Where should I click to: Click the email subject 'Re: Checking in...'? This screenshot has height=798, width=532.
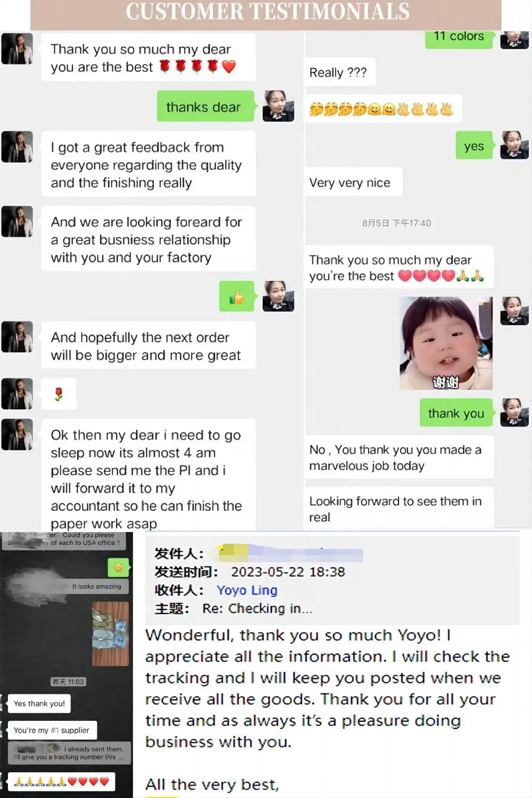[x=257, y=609]
